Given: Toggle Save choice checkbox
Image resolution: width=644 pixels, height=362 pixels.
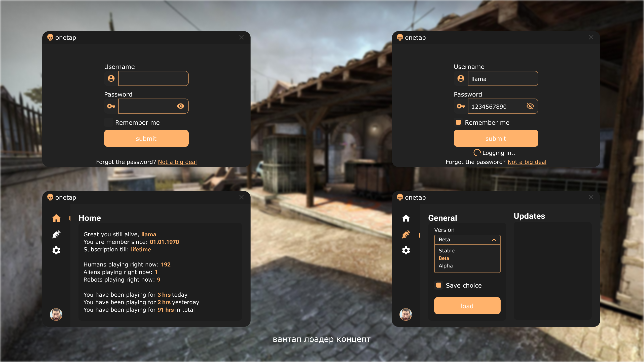Looking at the screenshot, I should (439, 285).
